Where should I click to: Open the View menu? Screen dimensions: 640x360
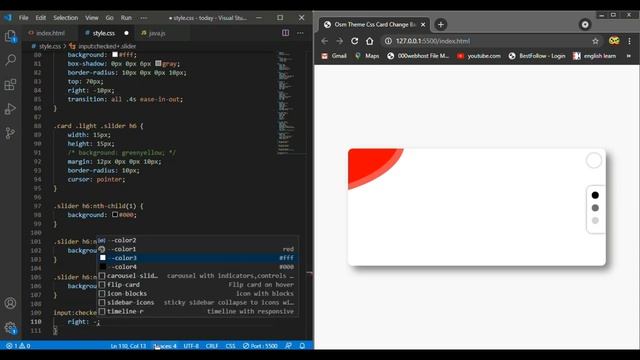pos(92,18)
